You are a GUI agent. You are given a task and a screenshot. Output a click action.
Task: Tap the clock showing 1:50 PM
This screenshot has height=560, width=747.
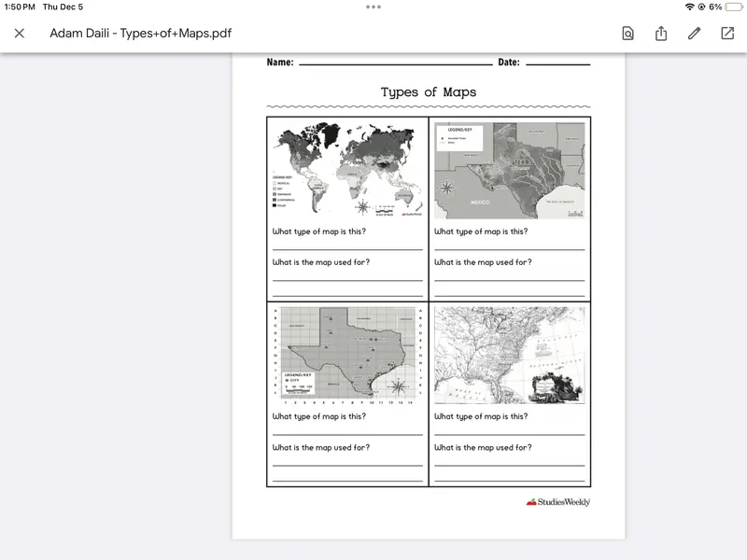point(21,7)
